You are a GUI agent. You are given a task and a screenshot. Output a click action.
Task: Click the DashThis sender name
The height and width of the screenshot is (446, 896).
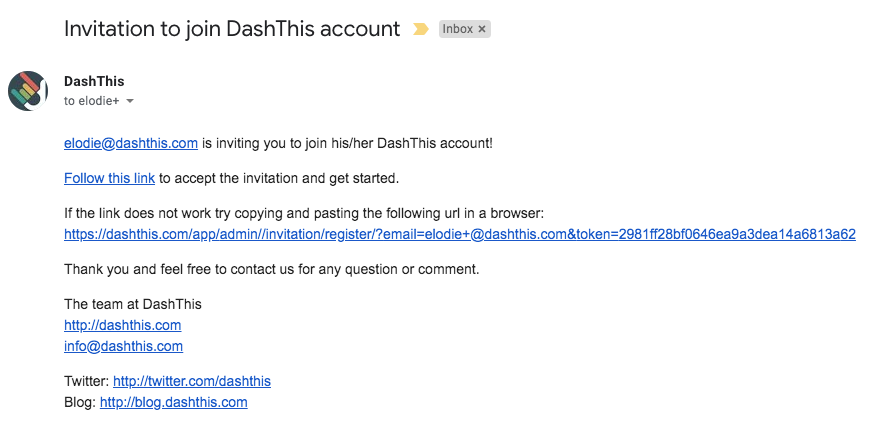coord(94,81)
